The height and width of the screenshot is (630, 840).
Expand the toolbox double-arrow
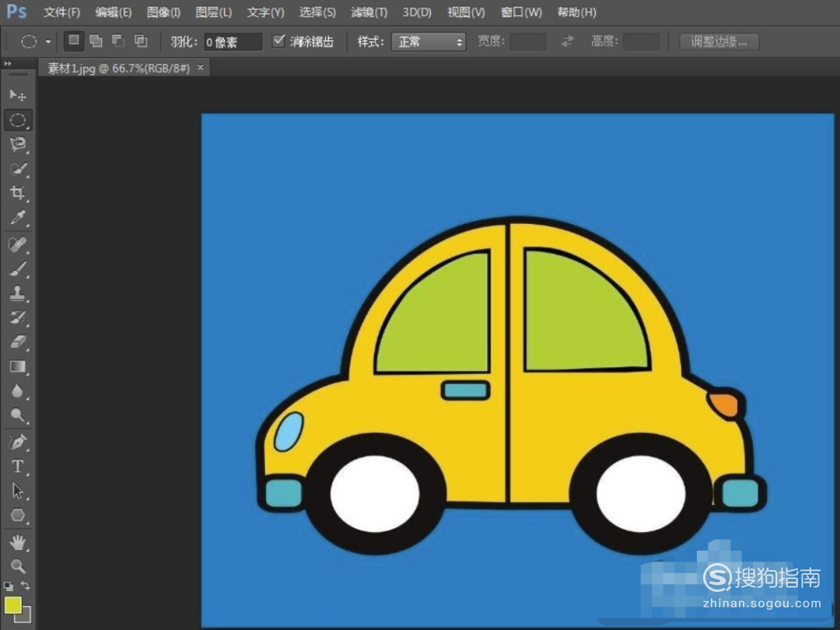[x=8, y=64]
